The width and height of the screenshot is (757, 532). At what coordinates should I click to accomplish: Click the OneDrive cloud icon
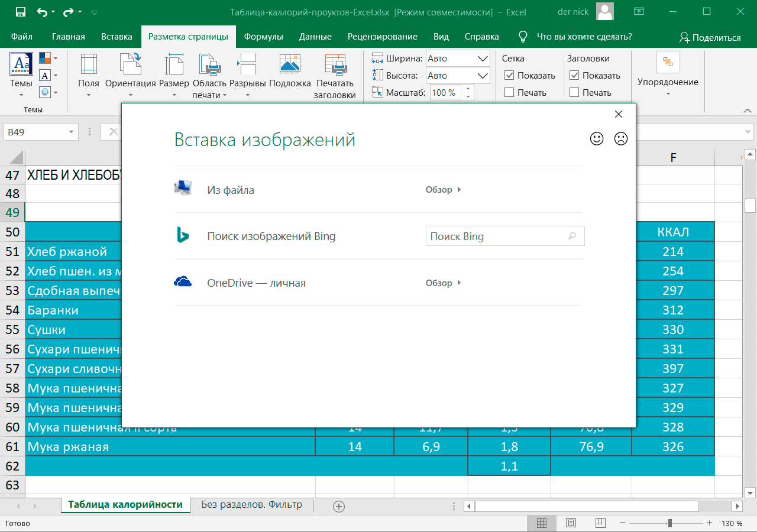tap(183, 282)
